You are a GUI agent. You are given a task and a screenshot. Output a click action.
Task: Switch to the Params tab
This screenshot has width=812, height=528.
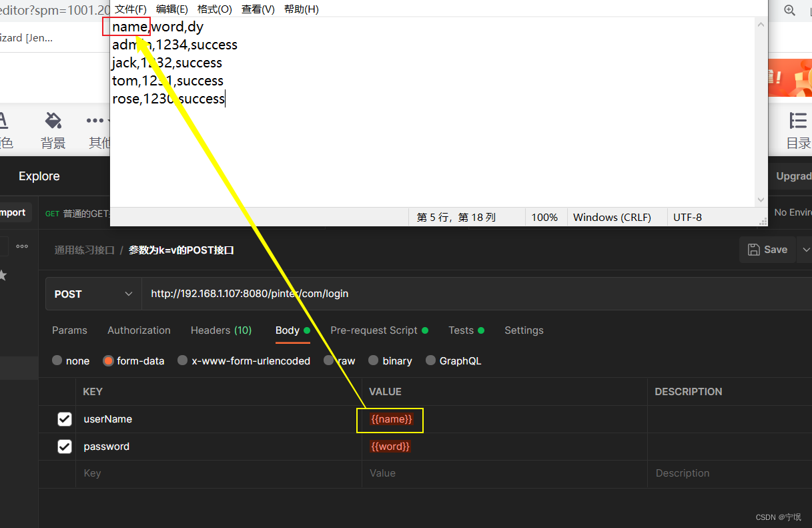click(x=69, y=330)
